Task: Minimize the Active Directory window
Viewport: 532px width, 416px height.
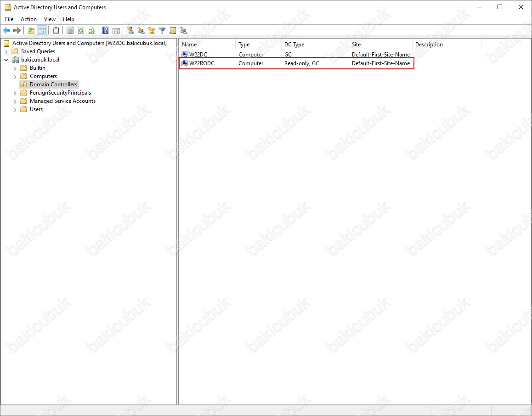Action: (479, 7)
